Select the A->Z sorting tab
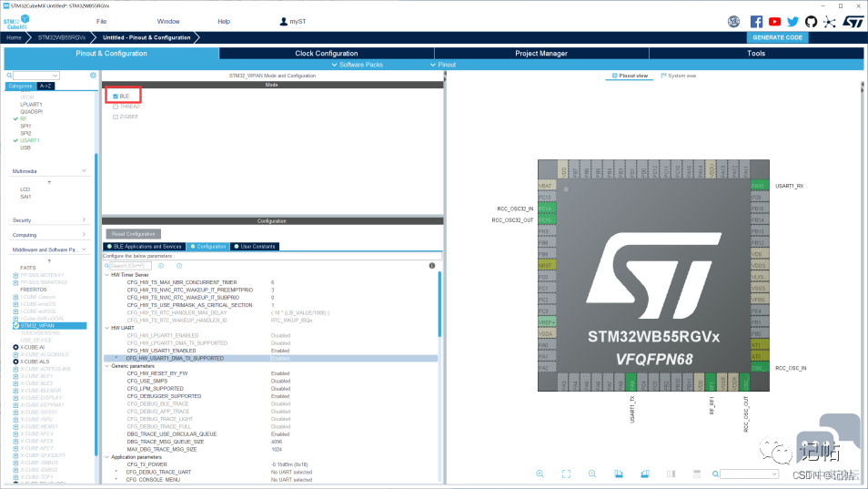This screenshot has height=489, width=868. (45, 86)
